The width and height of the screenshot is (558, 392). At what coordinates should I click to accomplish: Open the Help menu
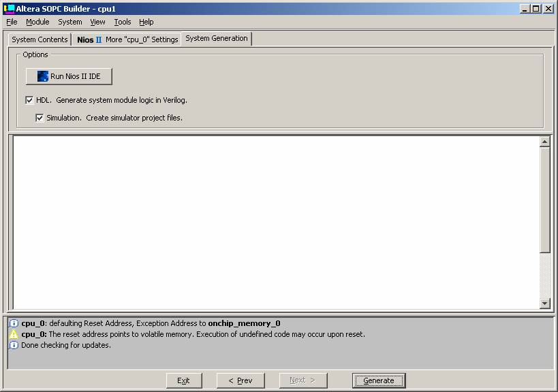[x=146, y=22]
